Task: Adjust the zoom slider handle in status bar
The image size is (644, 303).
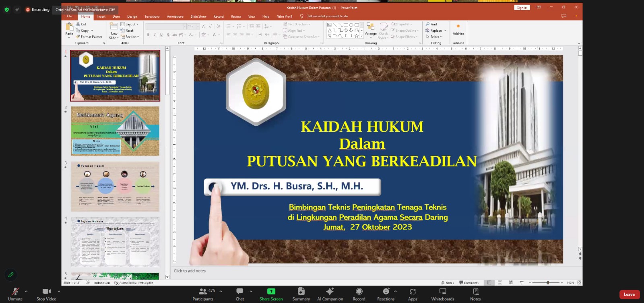Action: 548,282
